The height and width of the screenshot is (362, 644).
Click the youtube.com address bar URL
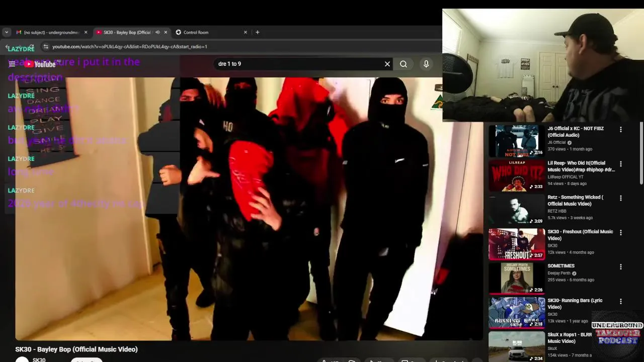130,47
